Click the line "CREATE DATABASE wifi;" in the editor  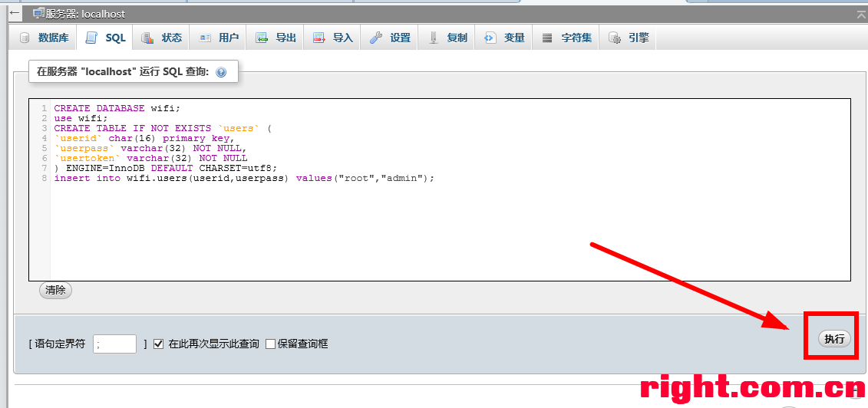(117, 108)
